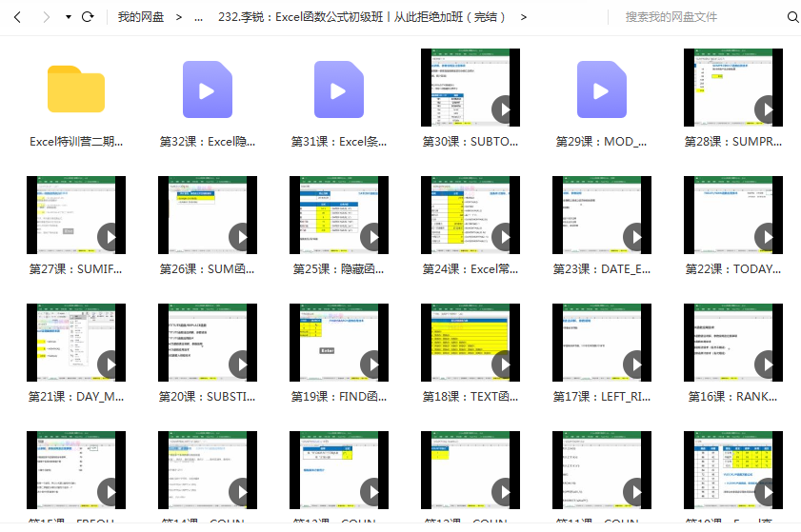This screenshot has width=801, height=532.
Task: Select the 第31课：Excel条... video icon
Action: click(x=339, y=89)
